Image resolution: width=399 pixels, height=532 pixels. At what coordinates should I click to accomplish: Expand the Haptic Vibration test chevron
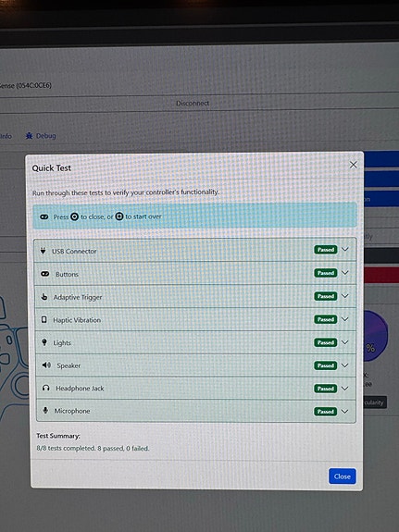[x=345, y=319]
